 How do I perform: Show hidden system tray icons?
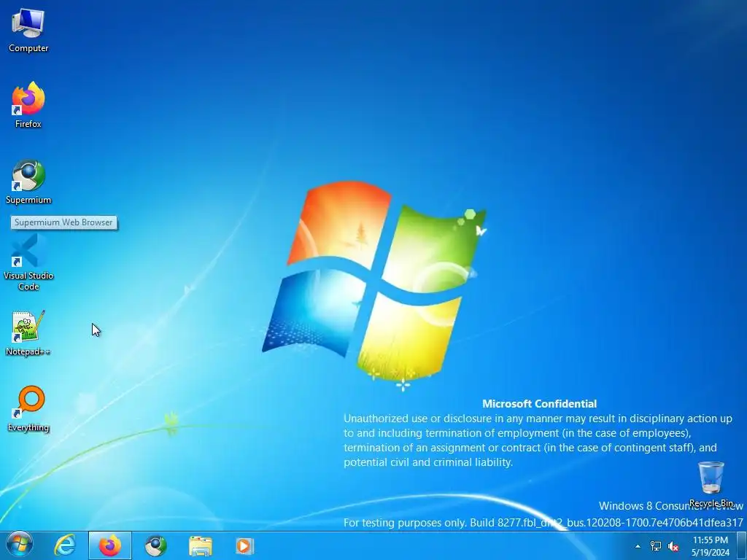coord(638,546)
